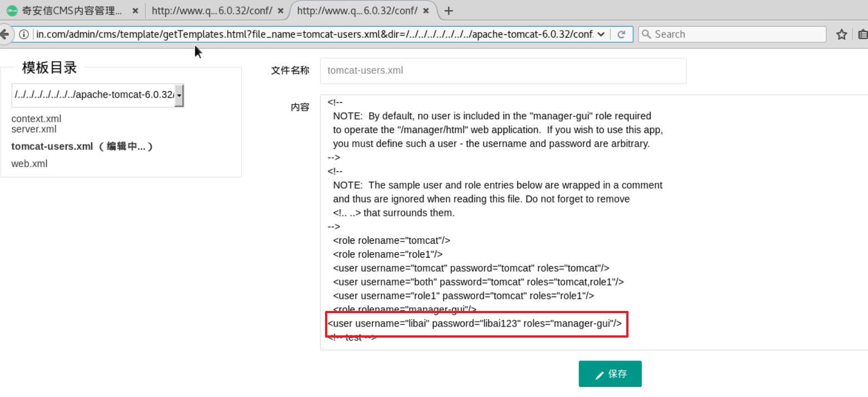Click inside the 内容 text area

coord(594,222)
